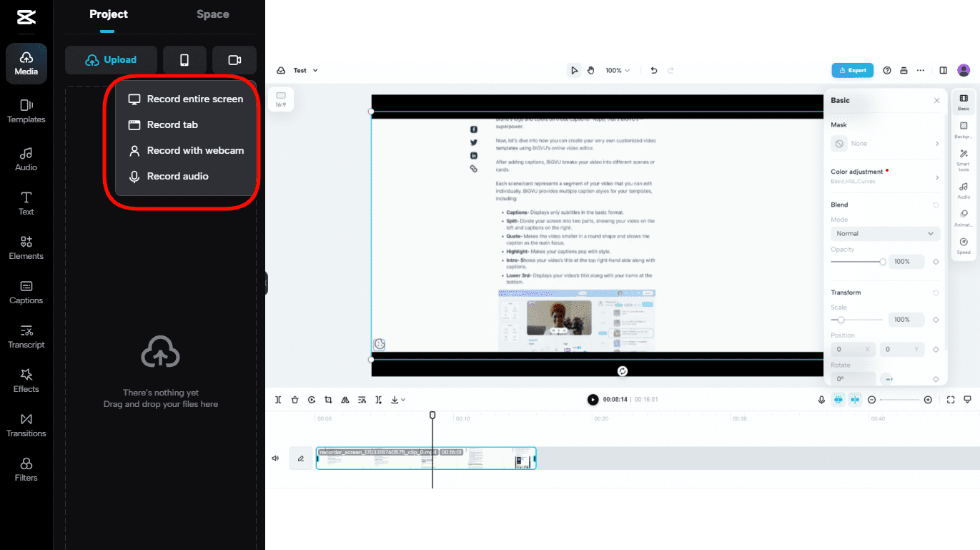Open the Effects panel
The height and width of the screenshot is (550, 980).
26,379
